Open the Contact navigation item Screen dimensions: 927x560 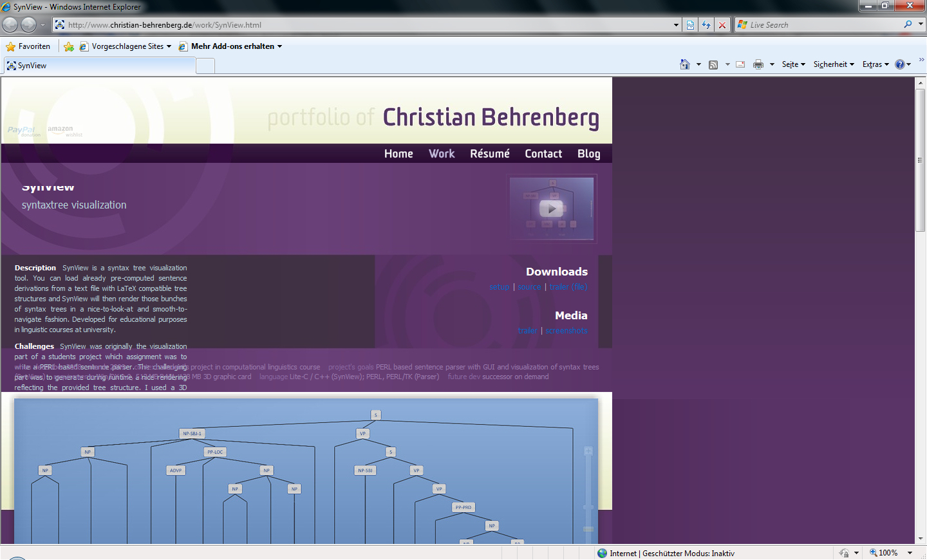[x=543, y=154]
